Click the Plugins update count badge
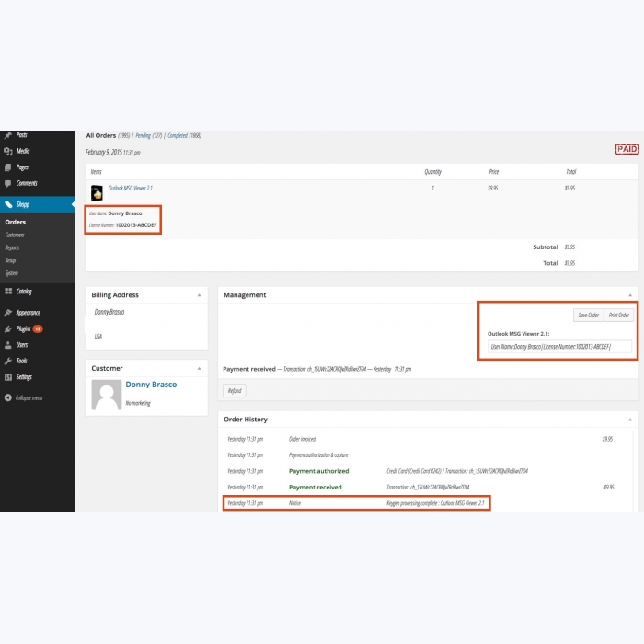The image size is (644, 644). coord(38,329)
